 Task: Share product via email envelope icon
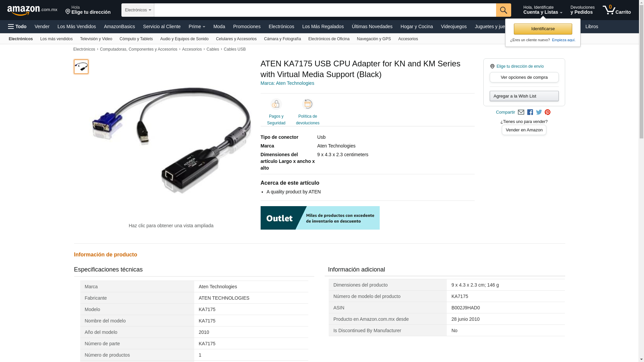[x=521, y=112]
